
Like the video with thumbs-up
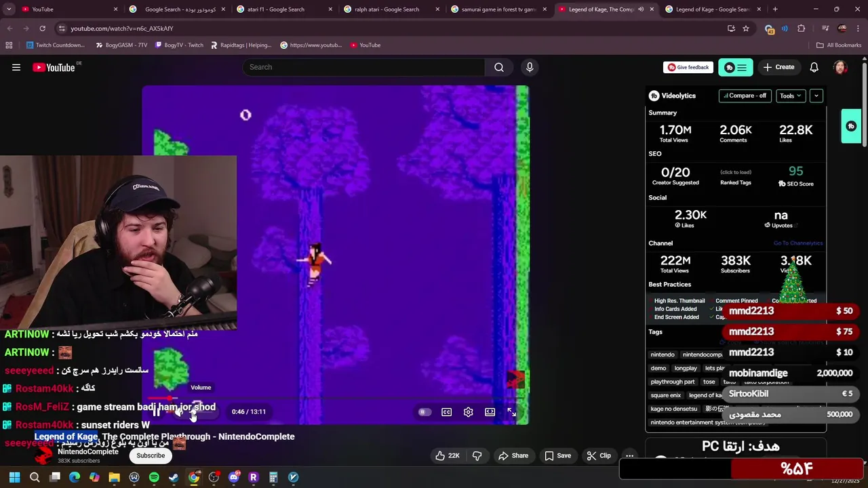448,455
